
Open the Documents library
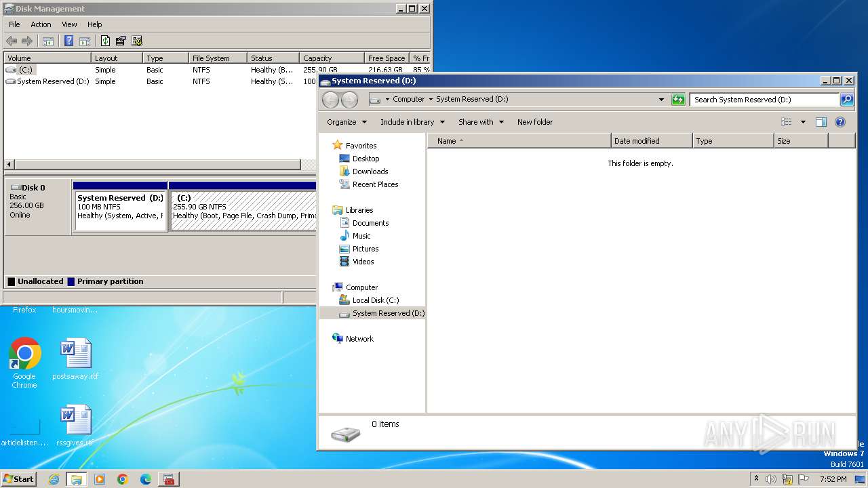point(370,223)
